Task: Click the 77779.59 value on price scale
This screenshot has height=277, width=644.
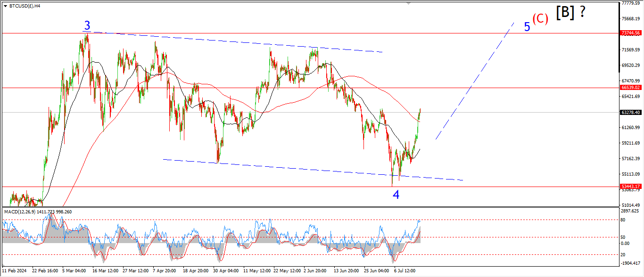Action: (x=630, y=3)
